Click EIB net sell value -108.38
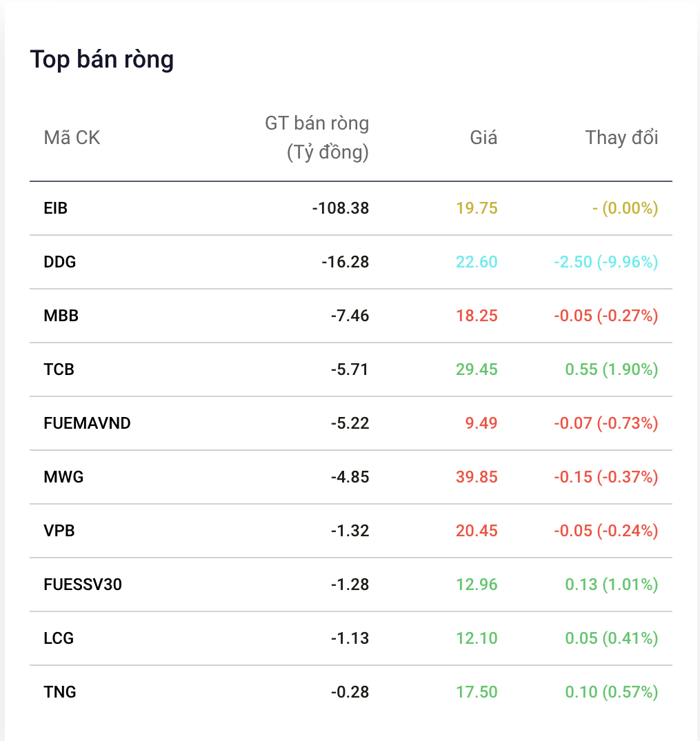 click(341, 208)
